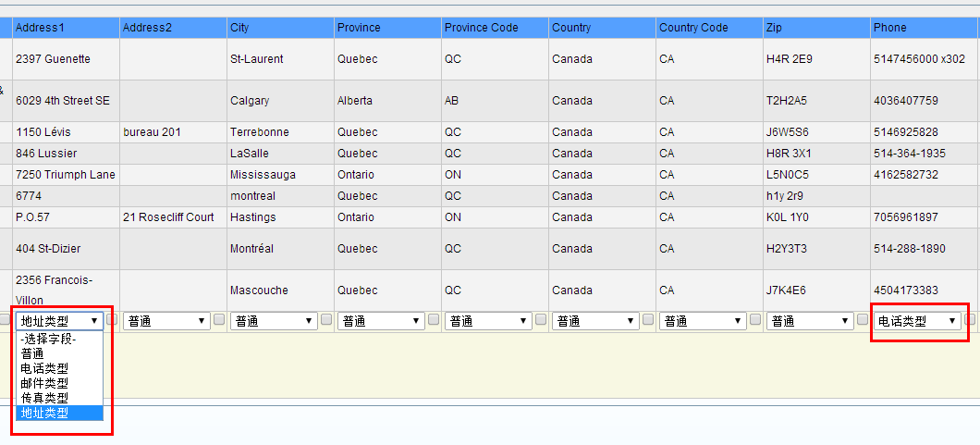This screenshot has width=980, height=445.
Task: Tick the checkbox just left of Phone dropdown
Action: coord(863,319)
